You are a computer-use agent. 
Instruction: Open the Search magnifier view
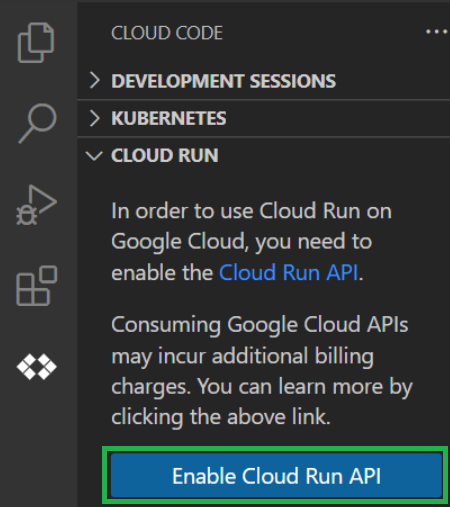37,123
